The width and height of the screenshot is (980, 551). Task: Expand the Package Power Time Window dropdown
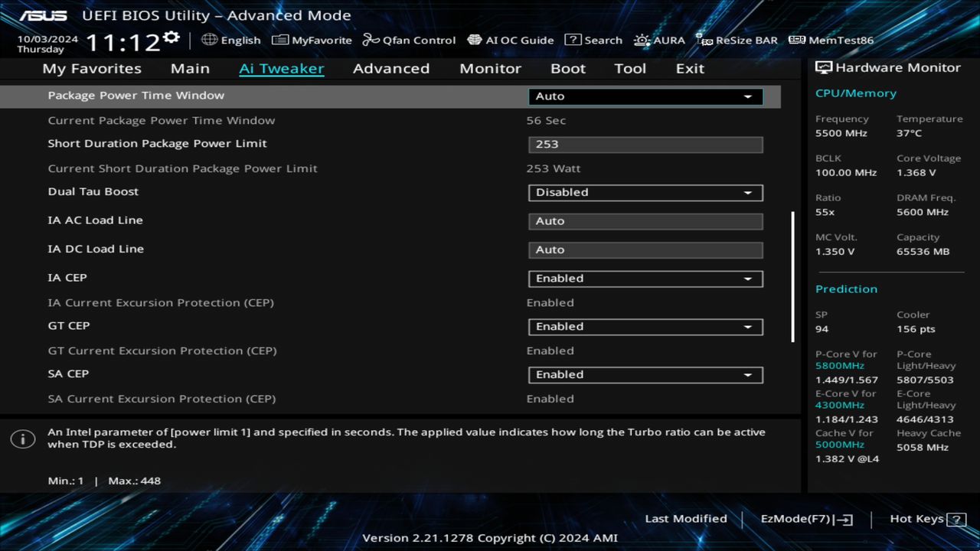click(645, 96)
